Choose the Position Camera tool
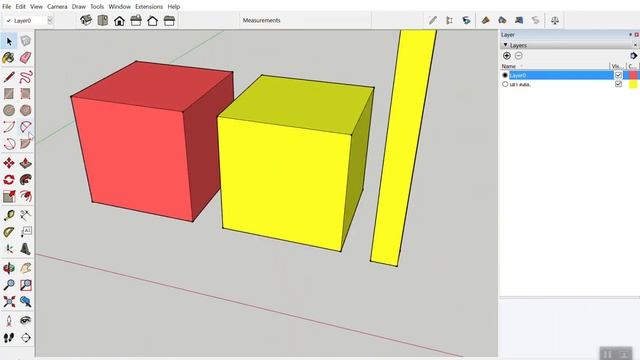The height and width of the screenshot is (360, 640). click(9, 321)
